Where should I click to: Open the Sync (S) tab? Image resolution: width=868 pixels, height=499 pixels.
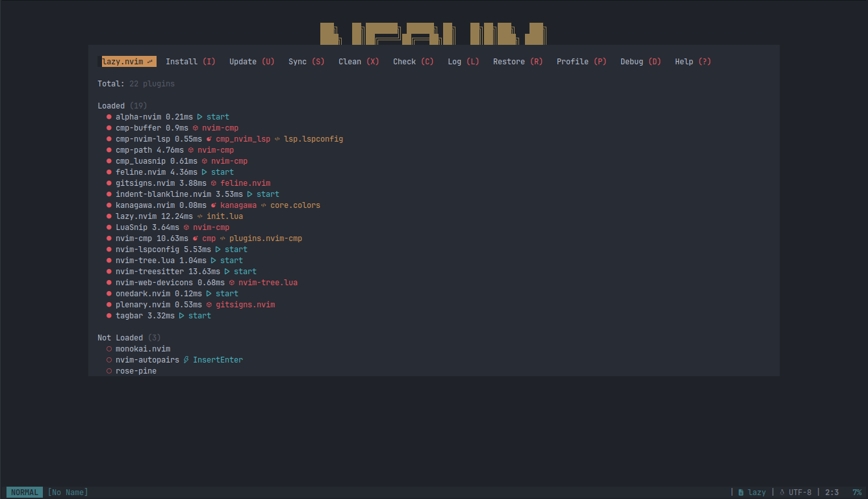[307, 62]
